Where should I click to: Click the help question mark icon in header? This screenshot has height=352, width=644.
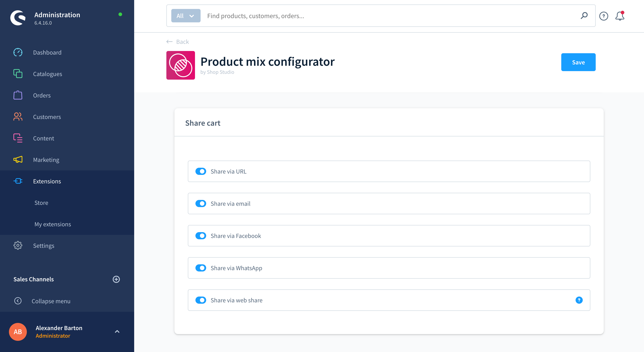604,16
